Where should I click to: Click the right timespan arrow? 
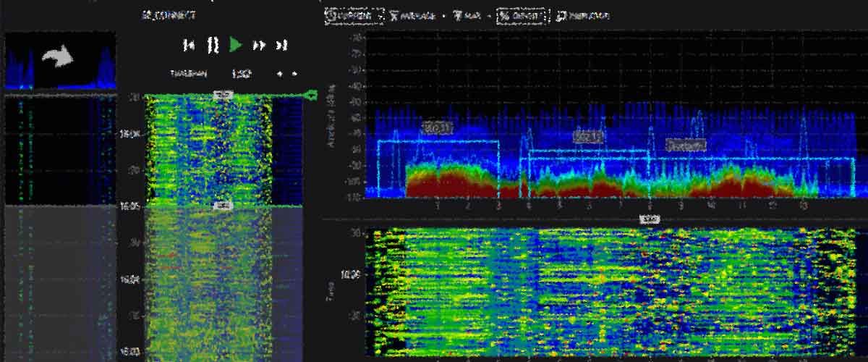click(x=294, y=73)
